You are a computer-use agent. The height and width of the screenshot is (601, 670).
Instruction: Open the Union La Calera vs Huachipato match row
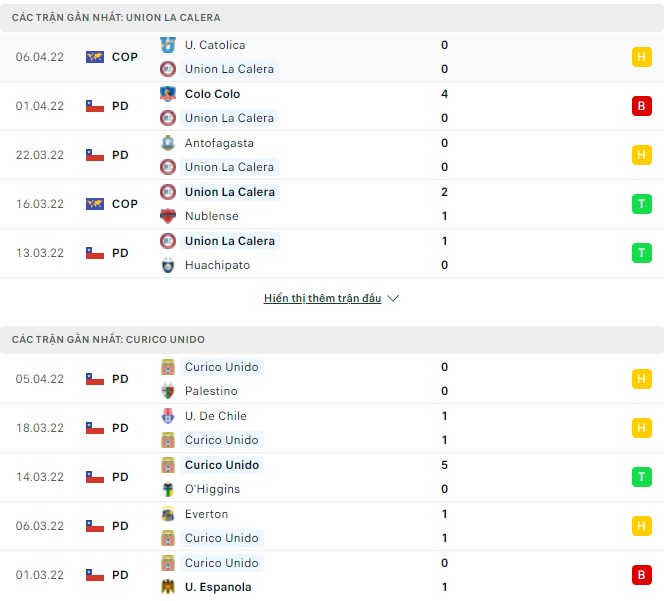(330, 253)
